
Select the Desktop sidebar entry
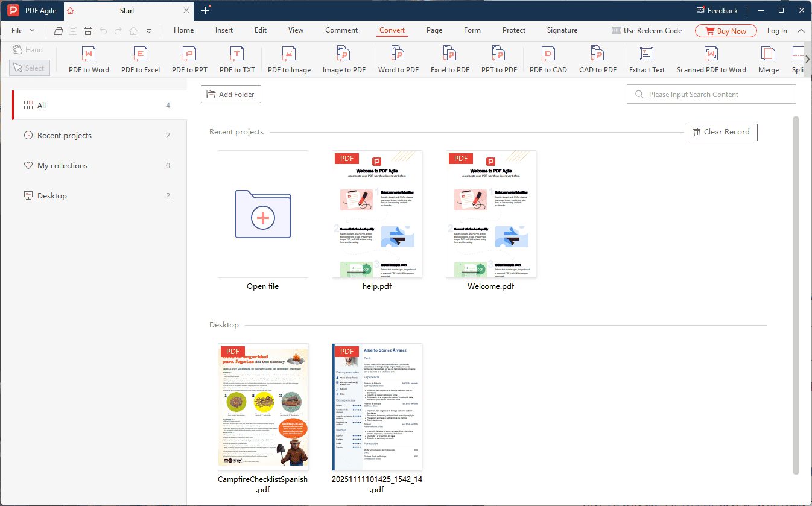point(100,195)
